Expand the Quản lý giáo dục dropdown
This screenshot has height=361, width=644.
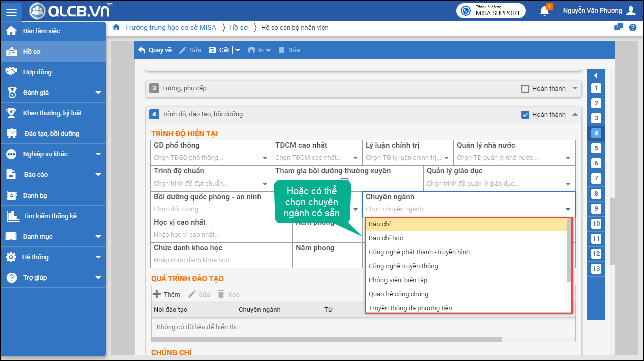click(x=568, y=184)
